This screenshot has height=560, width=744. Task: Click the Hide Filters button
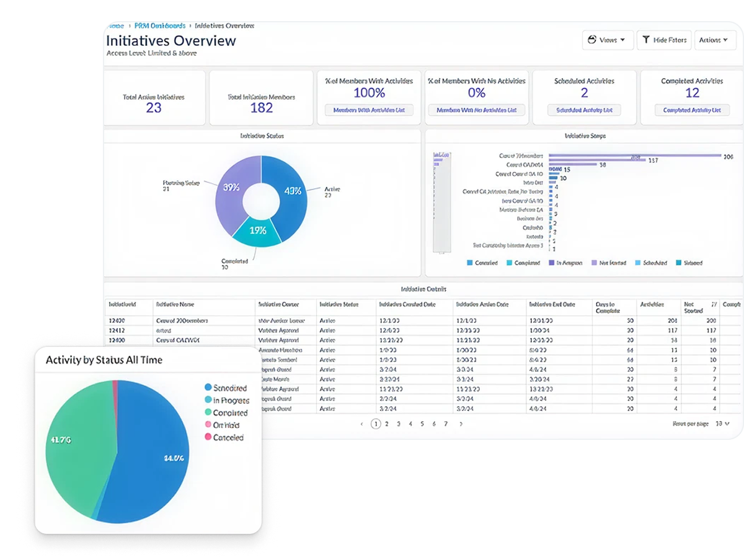coord(663,40)
